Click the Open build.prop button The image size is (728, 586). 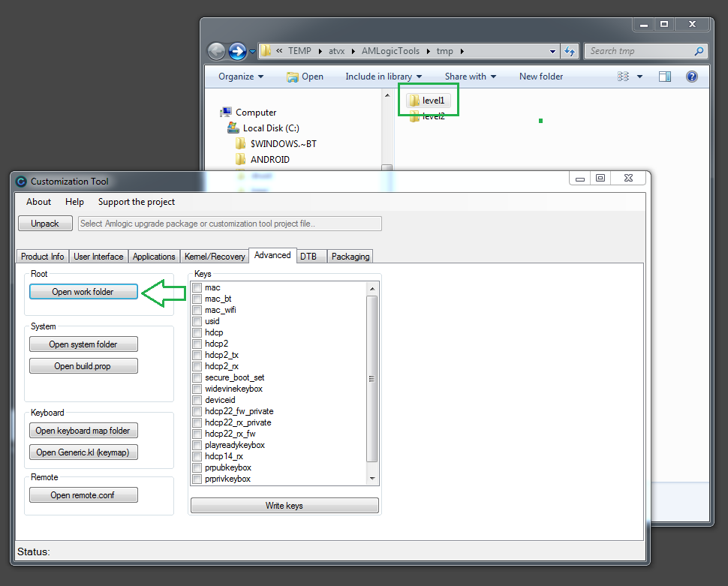[83, 366]
